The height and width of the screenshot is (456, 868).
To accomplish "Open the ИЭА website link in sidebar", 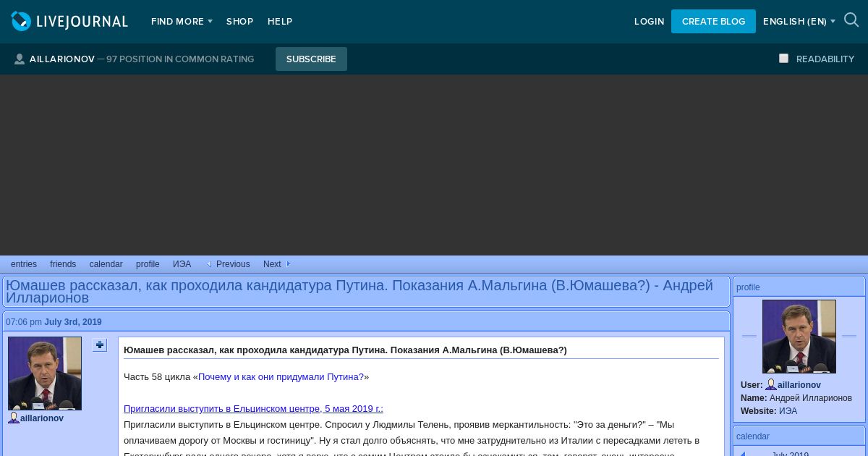I will click(788, 411).
